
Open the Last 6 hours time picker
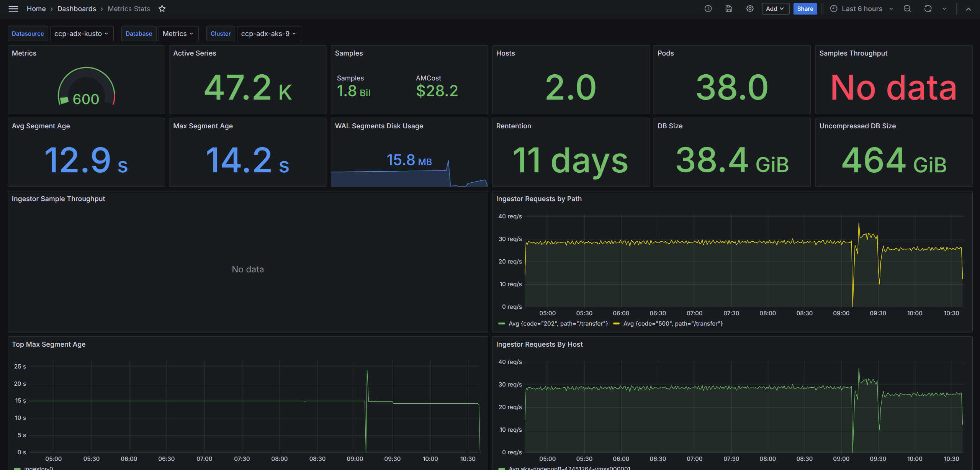862,9
